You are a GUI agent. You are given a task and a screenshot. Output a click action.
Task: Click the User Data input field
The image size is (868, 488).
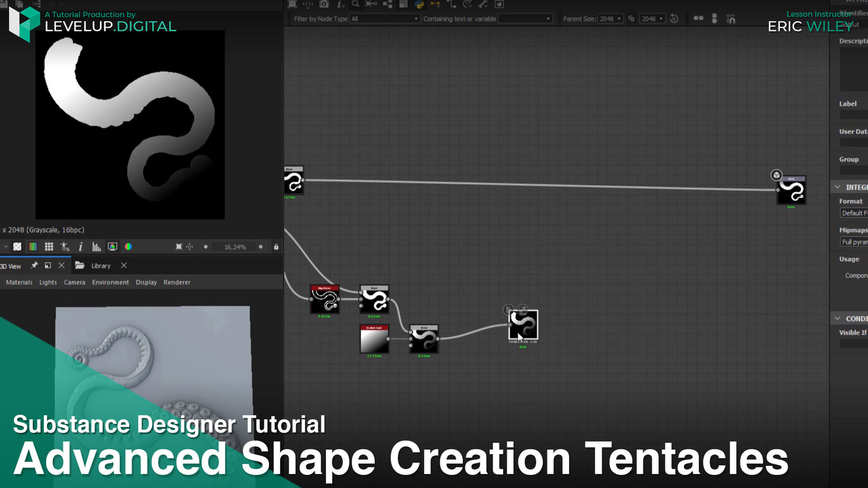point(854,143)
